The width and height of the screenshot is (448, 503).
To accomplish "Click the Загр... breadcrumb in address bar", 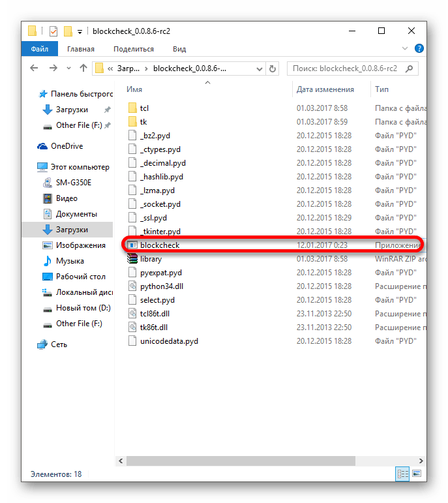I will pyautogui.click(x=128, y=69).
